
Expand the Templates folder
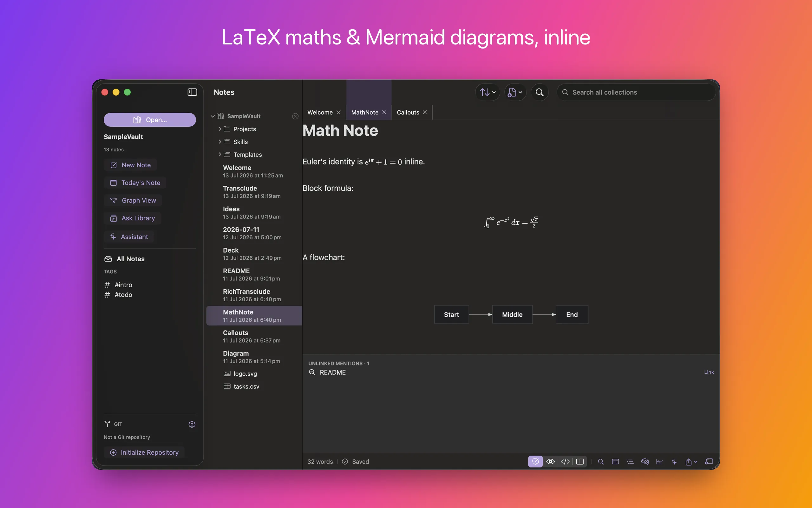click(x=220, y=155)
